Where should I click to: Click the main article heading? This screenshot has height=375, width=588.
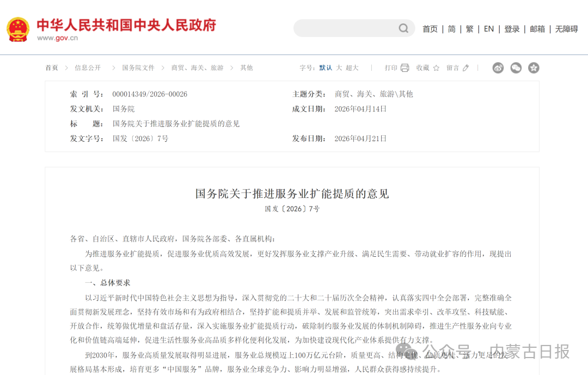pos(292,193)
